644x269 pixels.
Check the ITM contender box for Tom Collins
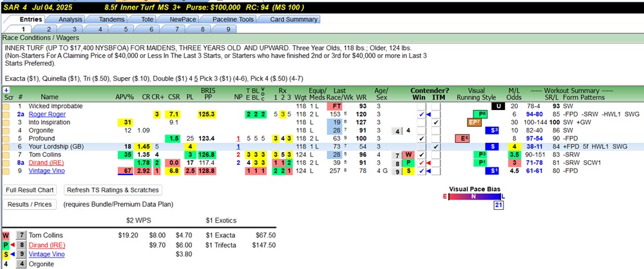click(436, 155)
